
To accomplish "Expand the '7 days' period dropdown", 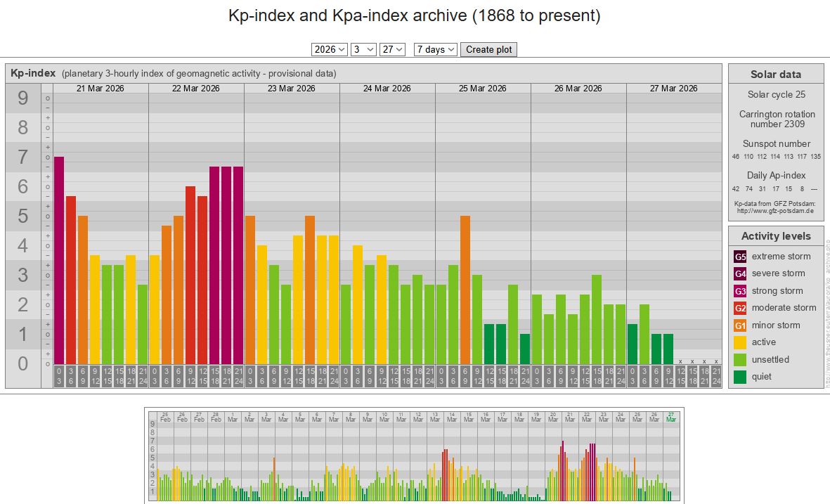I will (436, 49).
